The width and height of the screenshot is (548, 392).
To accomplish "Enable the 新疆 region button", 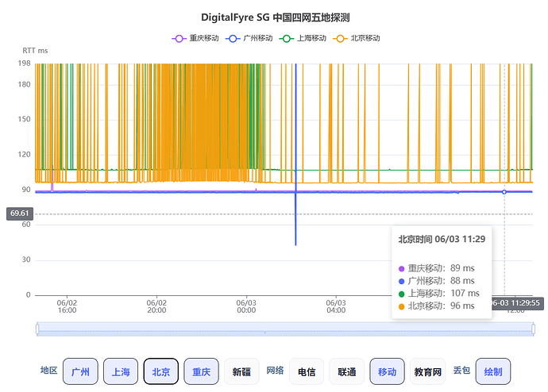I will click(241, 371).
